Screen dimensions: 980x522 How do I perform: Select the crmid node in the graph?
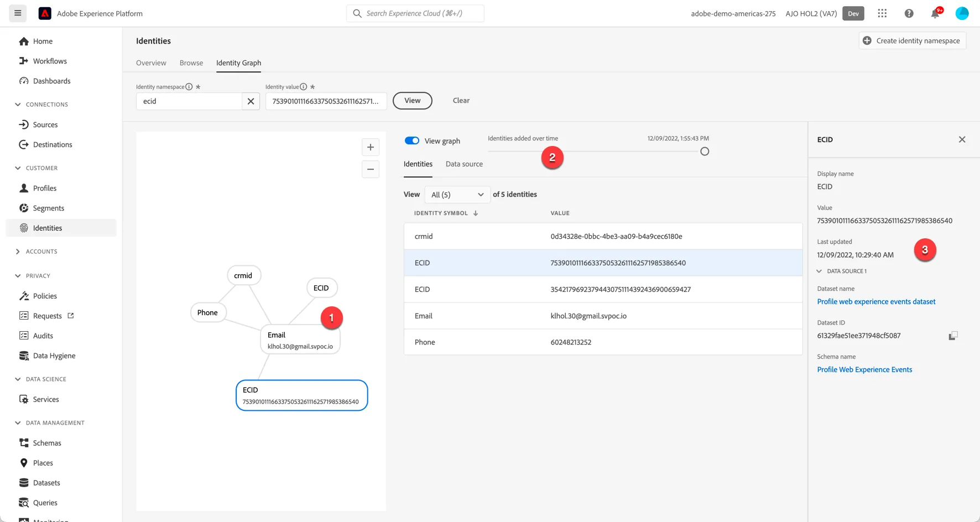click(243, 275)
